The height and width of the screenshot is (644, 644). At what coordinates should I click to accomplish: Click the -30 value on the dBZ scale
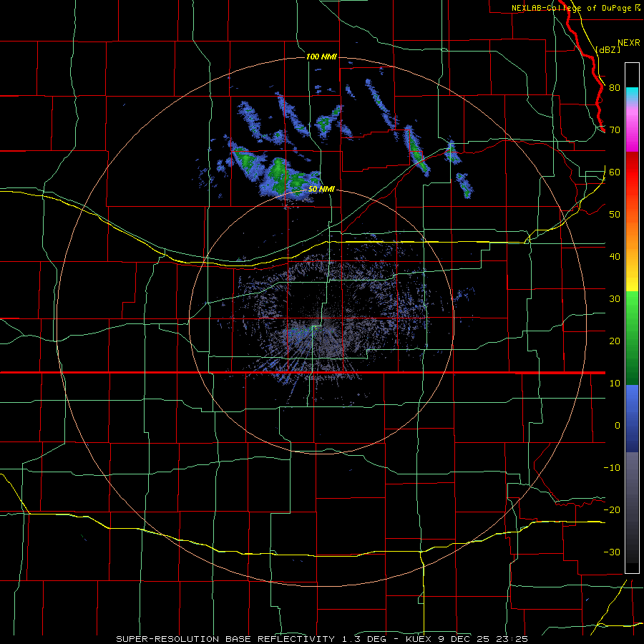click(612, 552)
